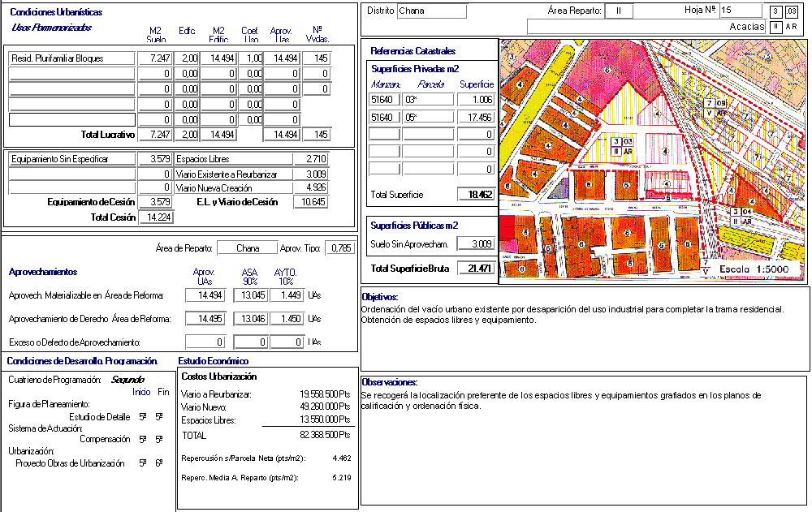Click the II AR code box beside Acacias

(784, 27)
